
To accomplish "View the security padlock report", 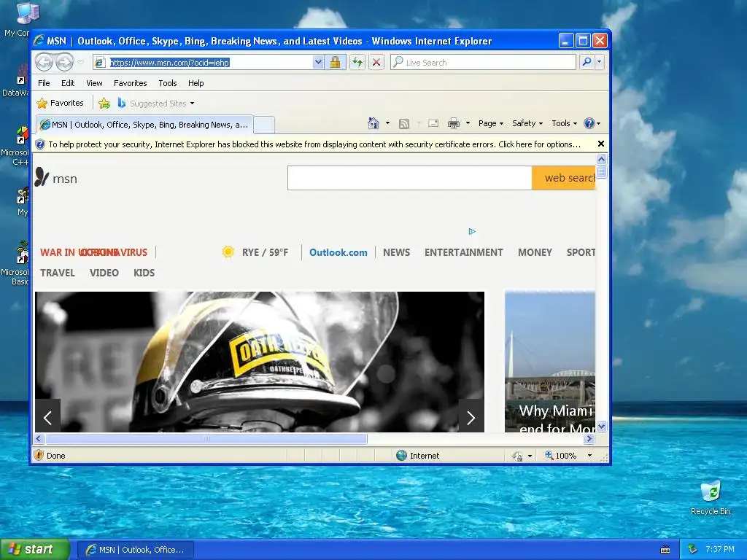I will (335, 63).
